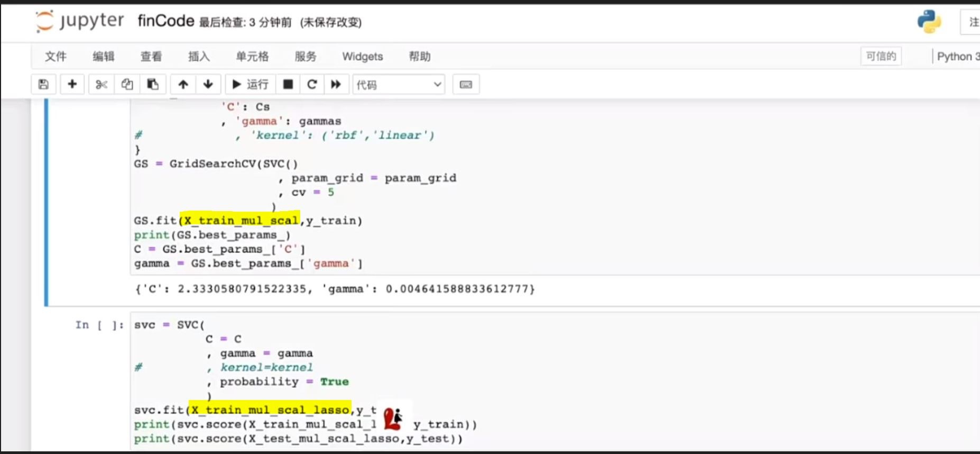This screenshot has height=454, width=980.
Task: Open the 代码 cell type dropdown
Action: (399, 85)
